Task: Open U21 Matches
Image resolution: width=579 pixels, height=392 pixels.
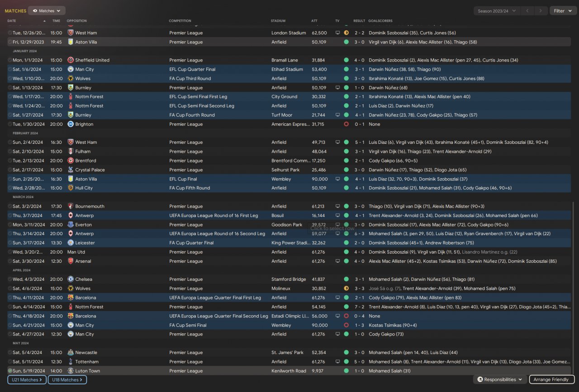Action: 27,380
